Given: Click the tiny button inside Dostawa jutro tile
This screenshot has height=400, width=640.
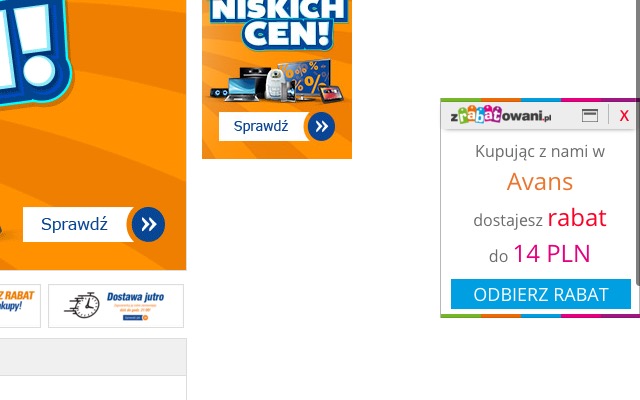Looking at the screenshot, I should coord(136,317).
